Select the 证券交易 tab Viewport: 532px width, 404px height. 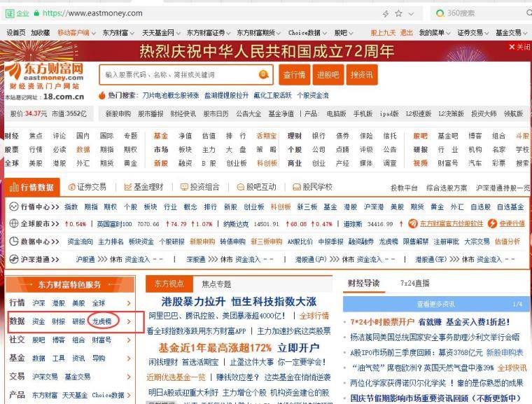click(x=87, y=187)
